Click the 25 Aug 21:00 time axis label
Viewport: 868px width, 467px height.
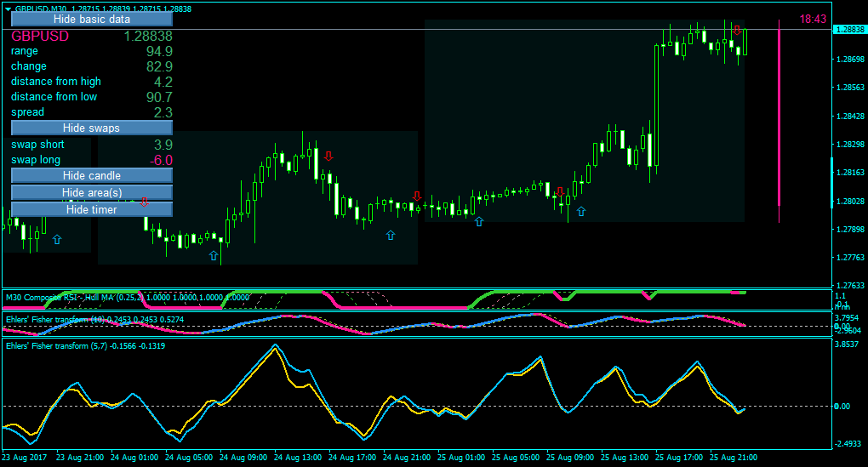coord(734,458)
